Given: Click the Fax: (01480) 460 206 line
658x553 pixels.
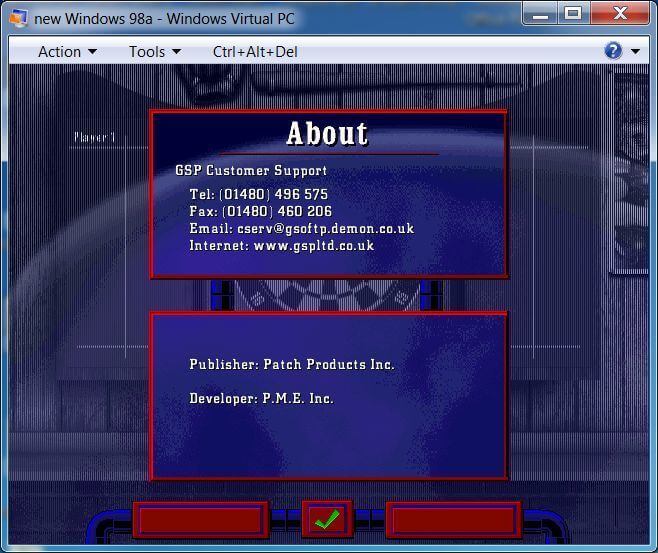Looking at the screenshot, I should click(261, 211).
